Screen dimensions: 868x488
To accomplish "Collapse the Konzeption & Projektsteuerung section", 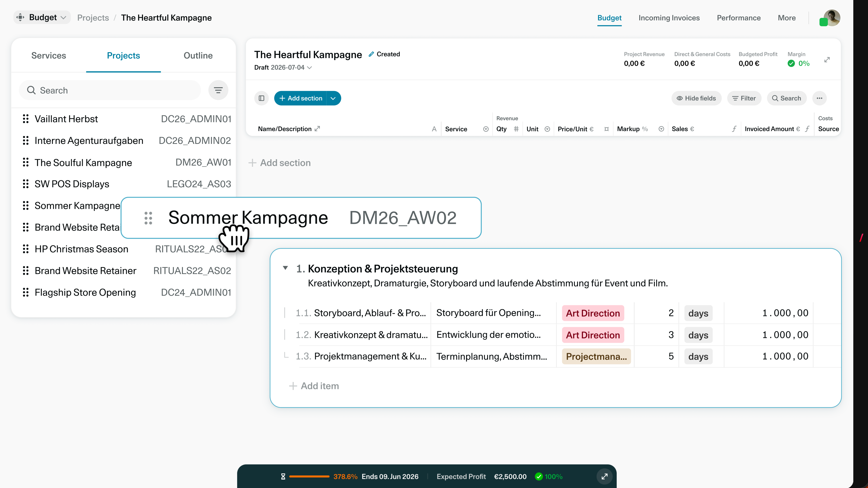I will tap(285, 268).
